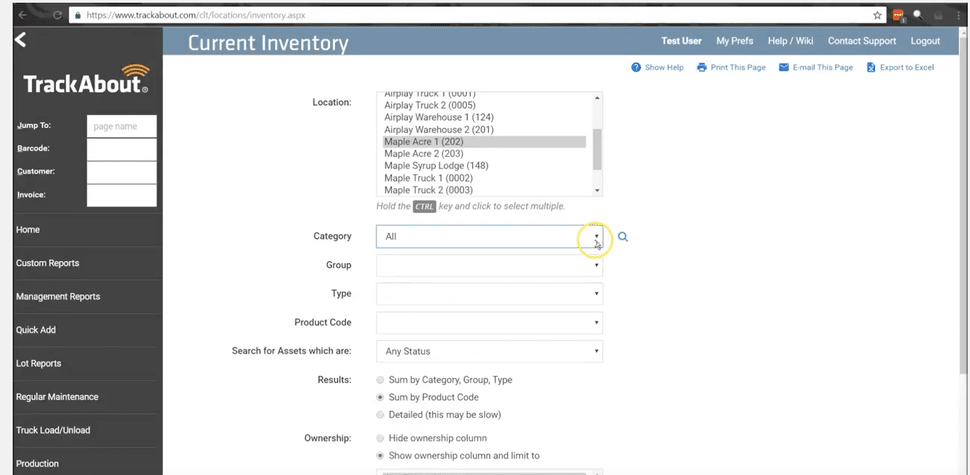
Task: Go to Truck Load/Unload in the sidebar
Action: [53, 430]
